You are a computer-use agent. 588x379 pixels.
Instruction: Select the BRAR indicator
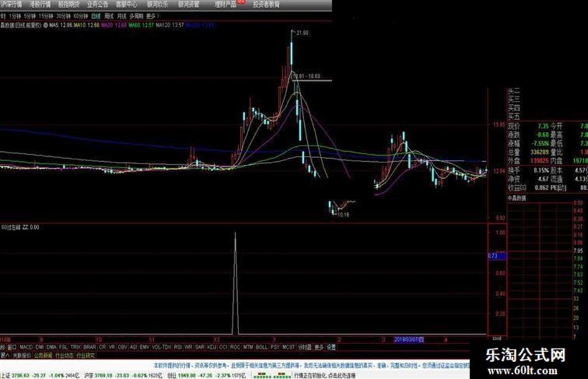pos(89,347)
